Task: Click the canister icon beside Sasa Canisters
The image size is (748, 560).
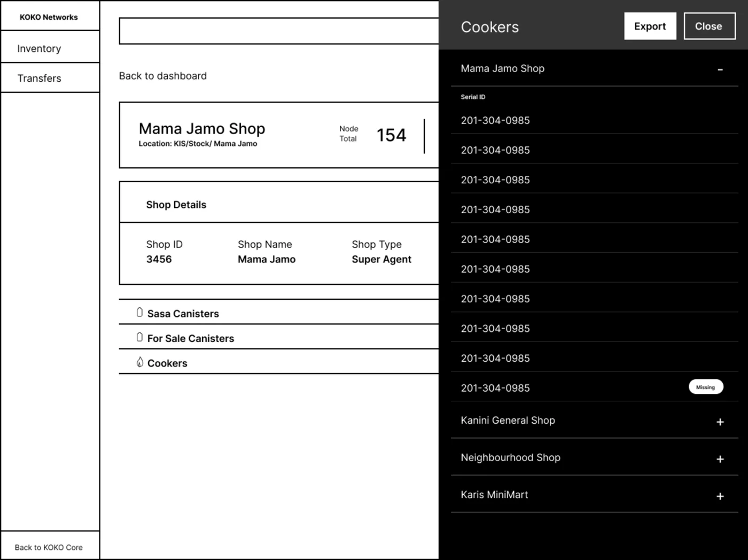Action: [x=139, y=313]
